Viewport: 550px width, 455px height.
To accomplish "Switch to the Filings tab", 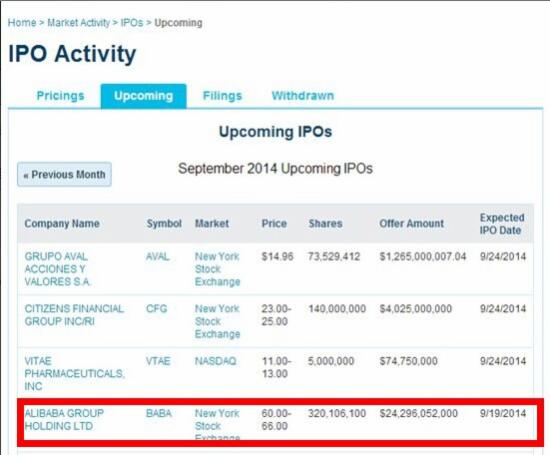I will pos(222,96).
